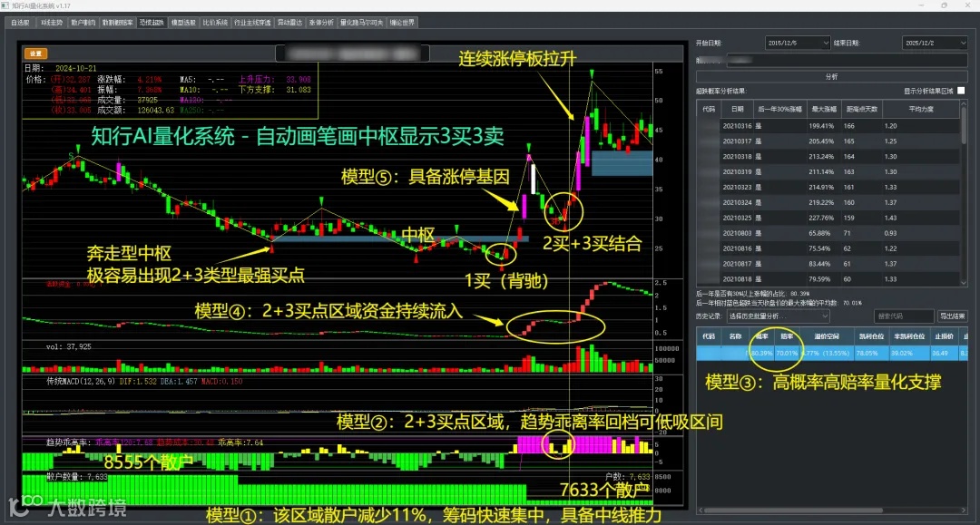
Task: Maximize the 知行AI量化系统 window
Action: pyautogui.click(x=944, y=5)
